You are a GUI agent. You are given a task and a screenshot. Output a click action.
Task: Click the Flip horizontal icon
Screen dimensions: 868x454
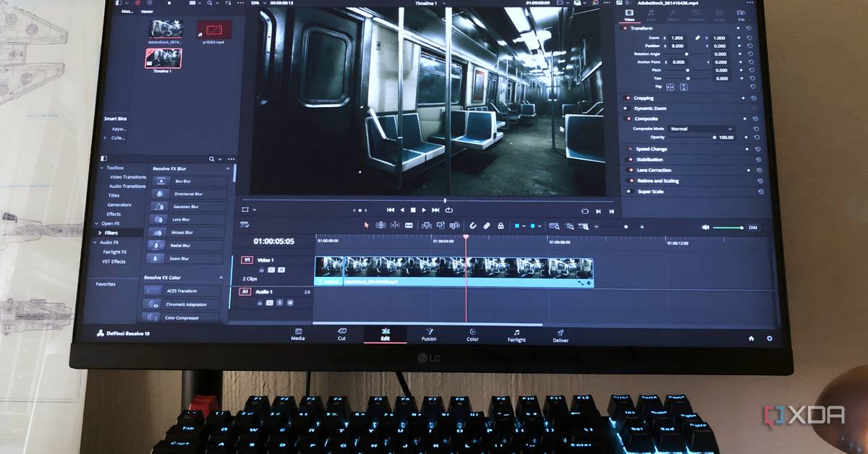670,87
